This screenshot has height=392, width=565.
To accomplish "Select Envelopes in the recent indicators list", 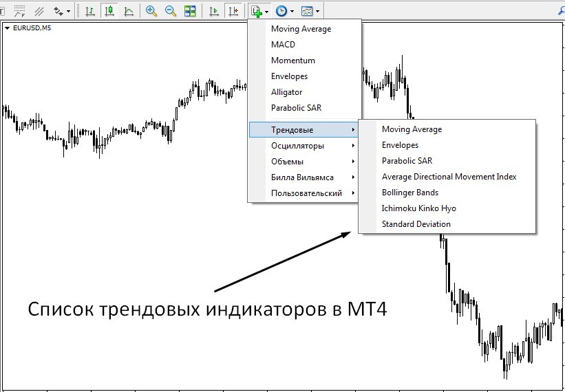I will (304, 76).
